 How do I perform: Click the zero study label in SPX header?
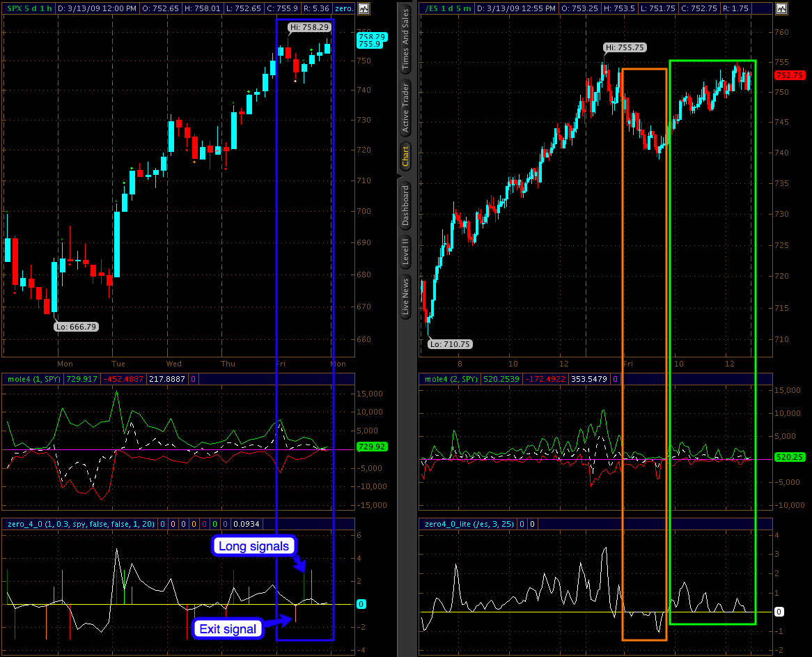coord(343,9)
